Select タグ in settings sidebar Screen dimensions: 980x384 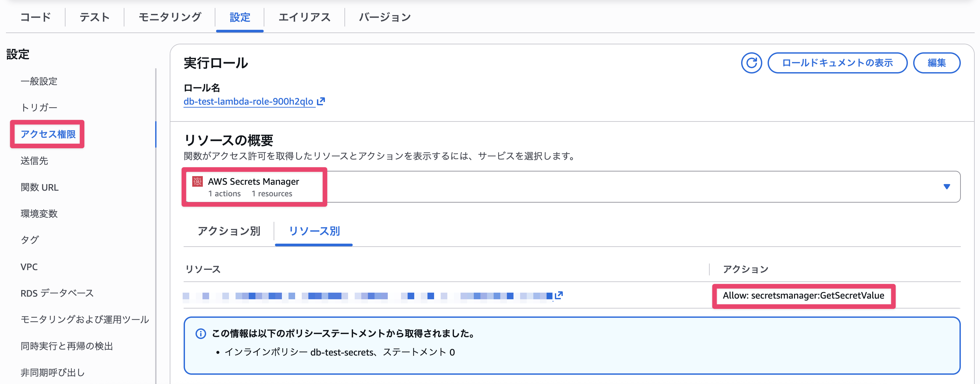click(30, 240)
